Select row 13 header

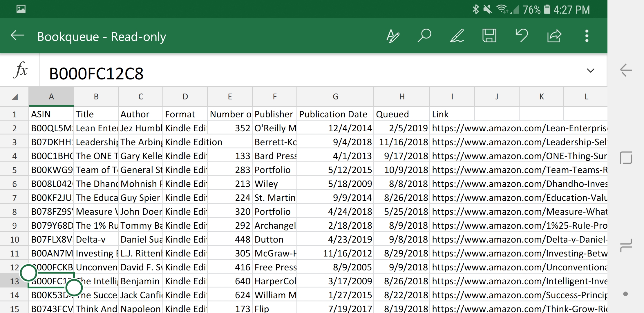pyautogui.click(x=15, y=281)
